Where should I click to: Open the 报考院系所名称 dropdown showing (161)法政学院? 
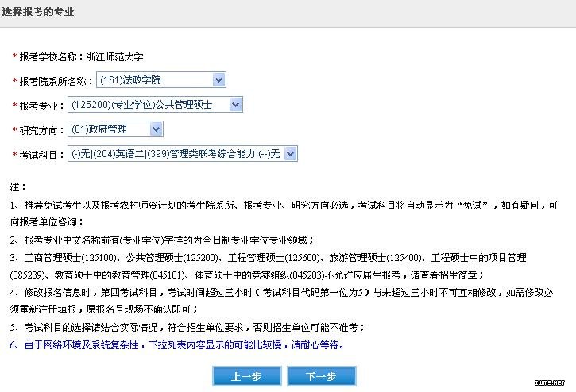click(x=161, y=80)
